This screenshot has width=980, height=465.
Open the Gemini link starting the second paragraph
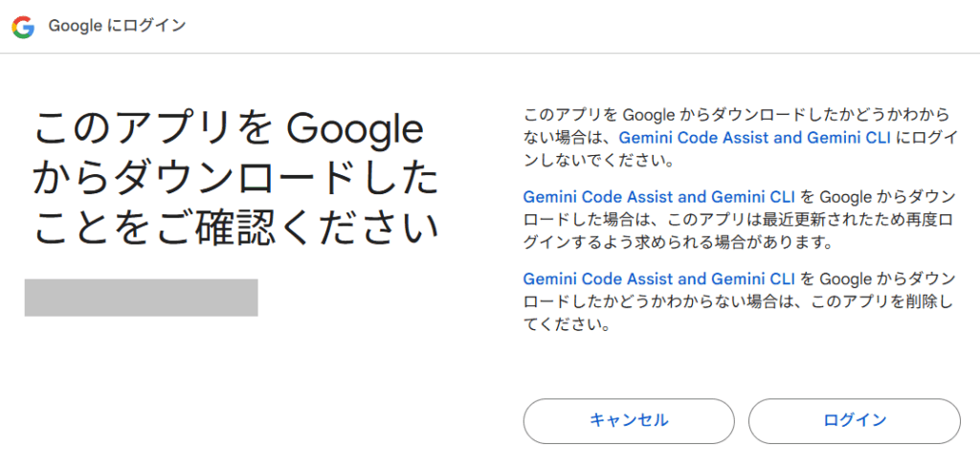tap(660, 197)
